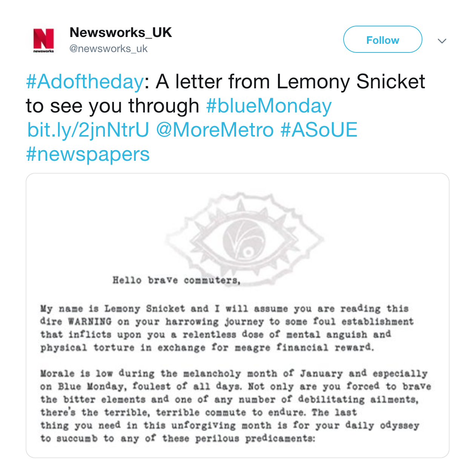Image resolution: width=476 pixels, height=468 pixels.
Task: Visit the @newsworks_uk handle link
Action: point(109,49)
